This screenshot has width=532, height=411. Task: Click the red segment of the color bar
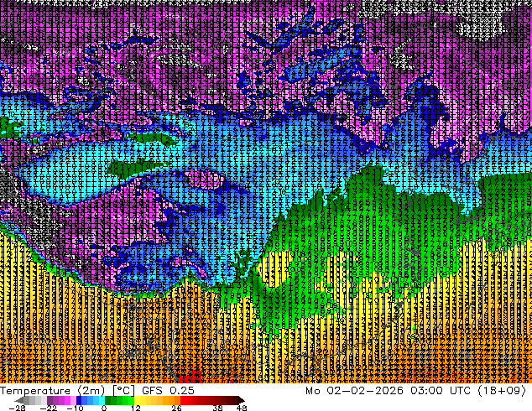193,400
